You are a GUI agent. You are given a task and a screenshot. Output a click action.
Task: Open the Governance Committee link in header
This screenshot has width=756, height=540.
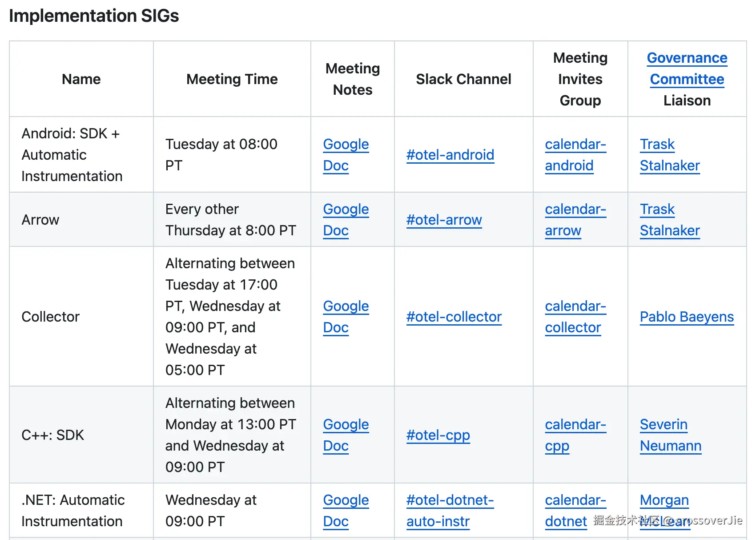(687, 58)
